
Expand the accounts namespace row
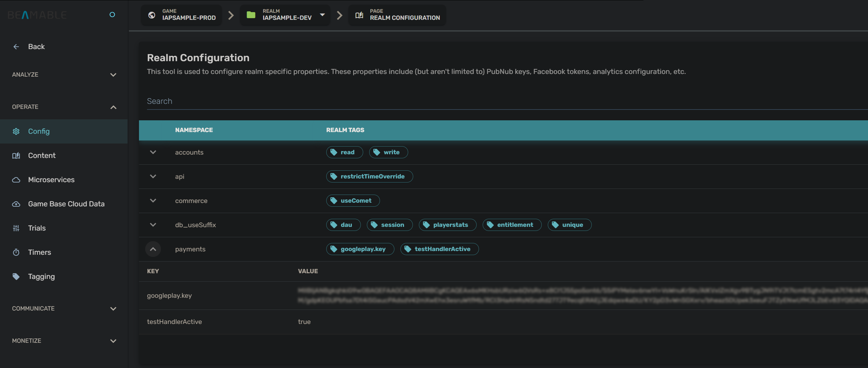pyautogui.click(x=153, y=152)
